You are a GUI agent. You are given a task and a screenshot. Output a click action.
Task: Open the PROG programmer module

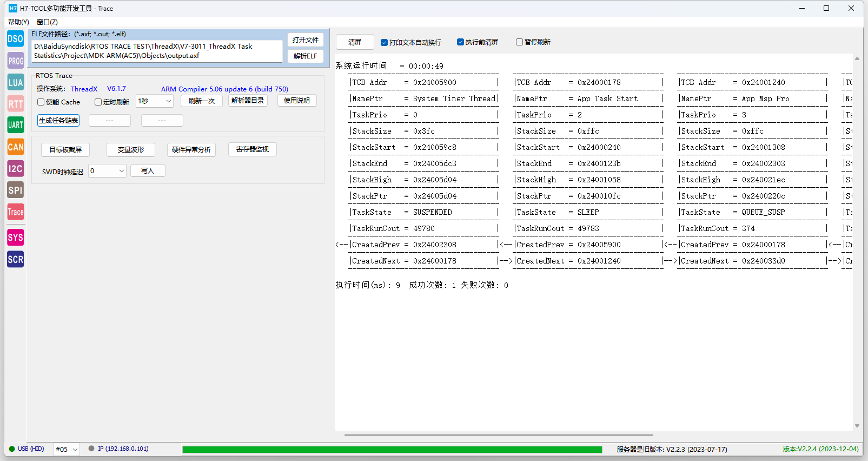tap(15, 61)
